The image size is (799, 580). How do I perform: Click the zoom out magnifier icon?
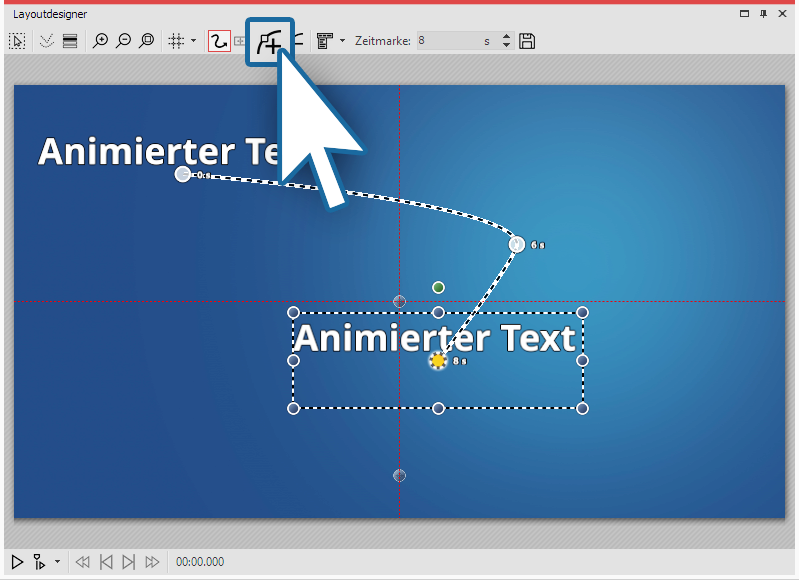(123, 41)
